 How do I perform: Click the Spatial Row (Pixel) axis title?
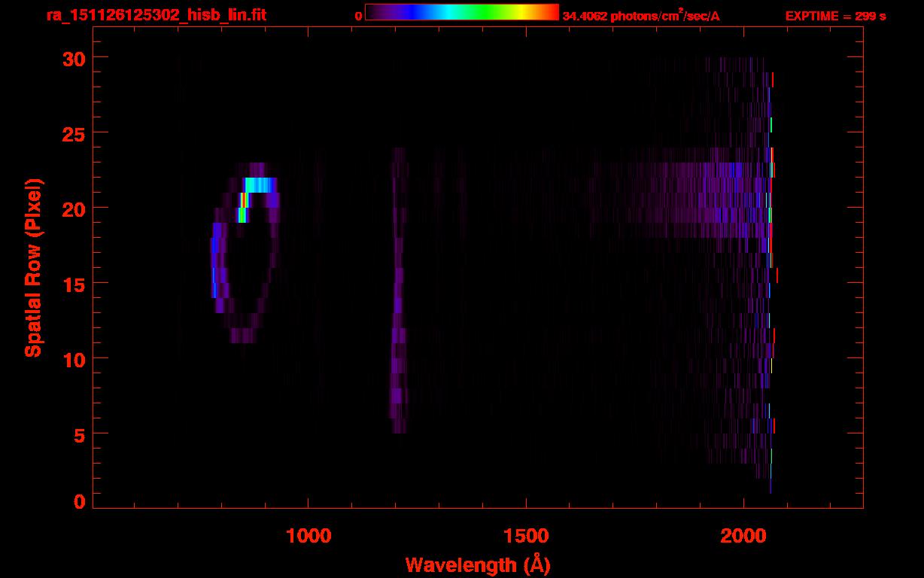tap(33, 267)
